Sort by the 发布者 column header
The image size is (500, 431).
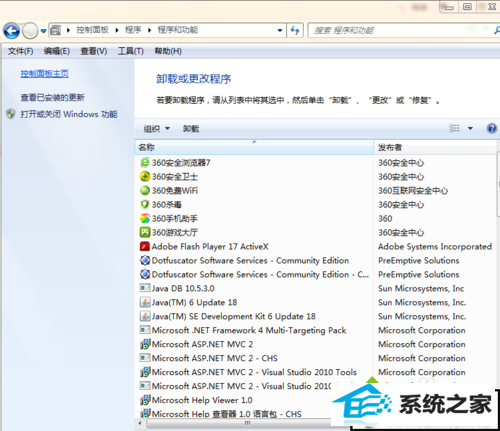[x=435, y=147]
